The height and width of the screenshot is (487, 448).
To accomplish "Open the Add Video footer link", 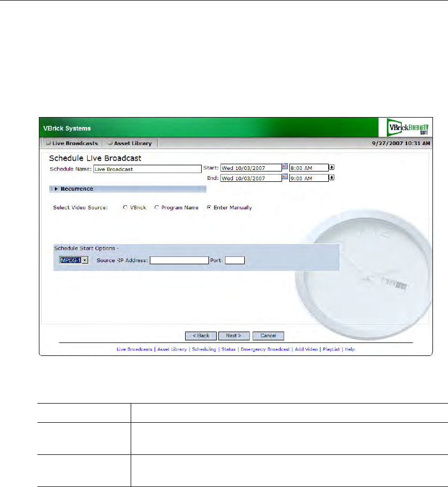I will pos(306,349).
